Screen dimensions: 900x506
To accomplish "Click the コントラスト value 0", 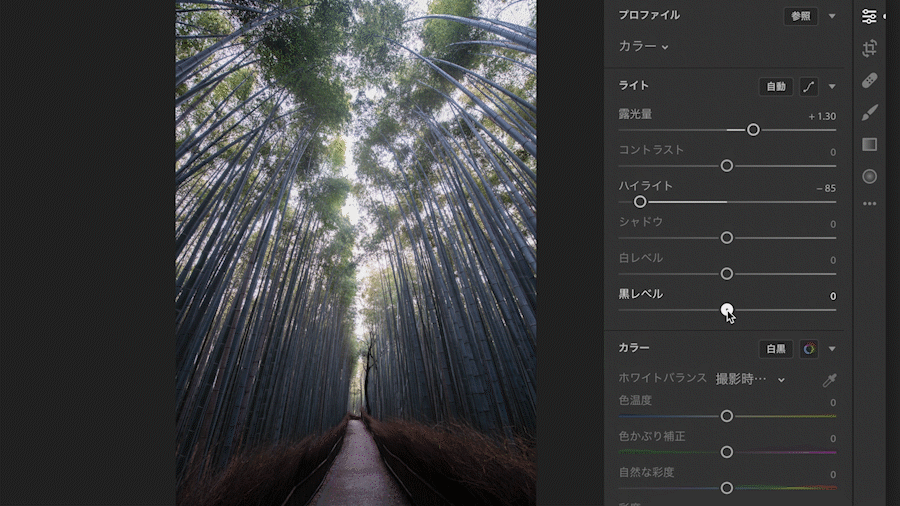I will pos(833,152).
